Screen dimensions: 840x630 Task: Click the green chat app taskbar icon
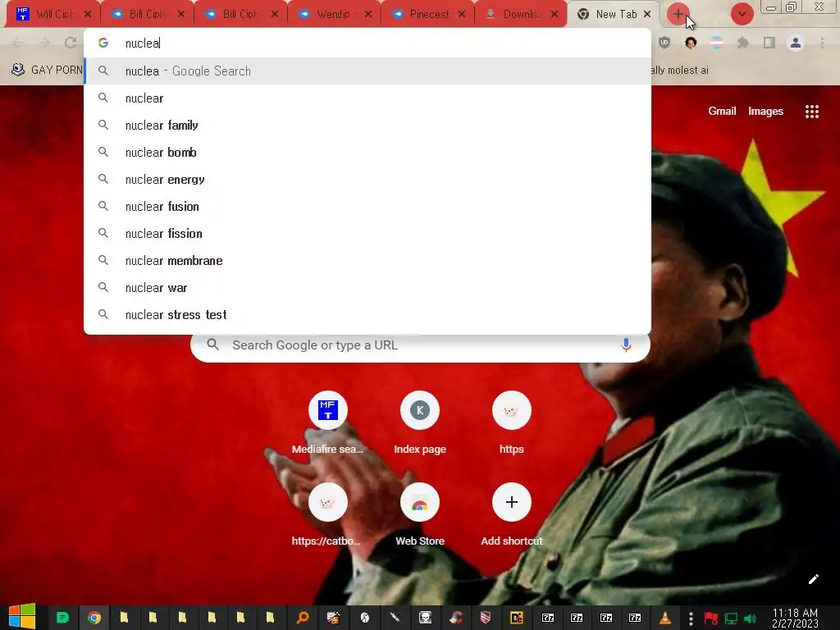point(62,618)
